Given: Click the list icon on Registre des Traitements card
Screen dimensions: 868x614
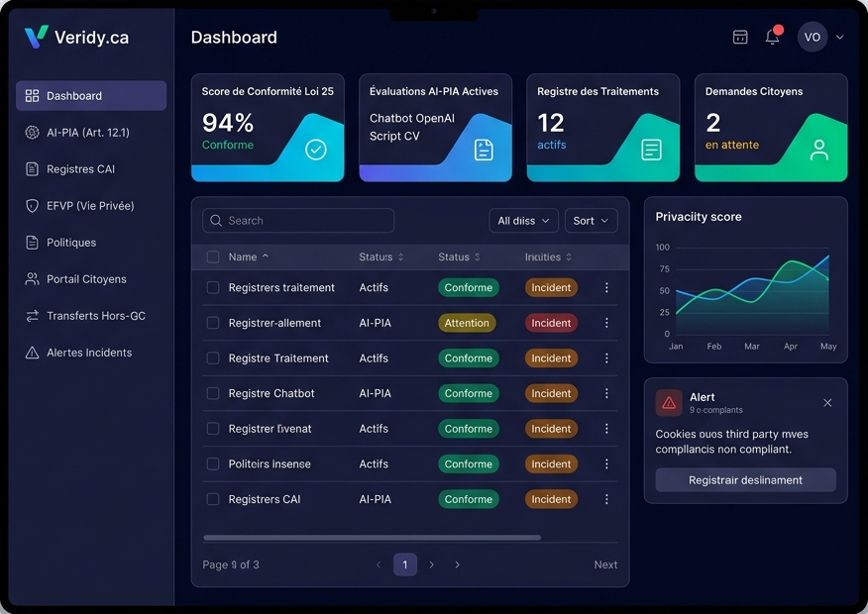Looking at the screenshot, I should tap(651, 150).
